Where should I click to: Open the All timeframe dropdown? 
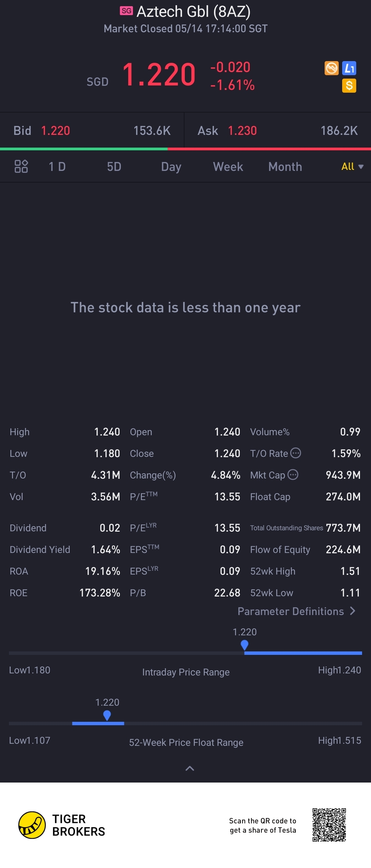pos(352,166)
